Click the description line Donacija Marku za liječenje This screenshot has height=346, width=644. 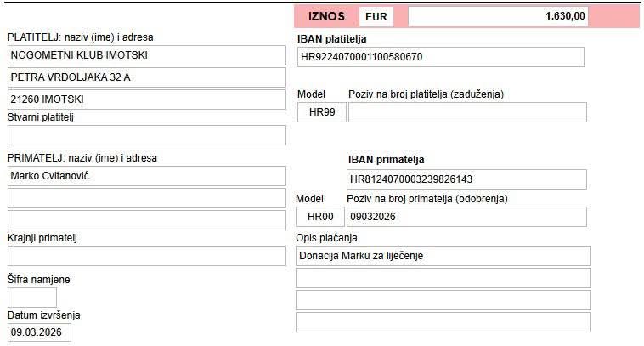click(442, 256)
